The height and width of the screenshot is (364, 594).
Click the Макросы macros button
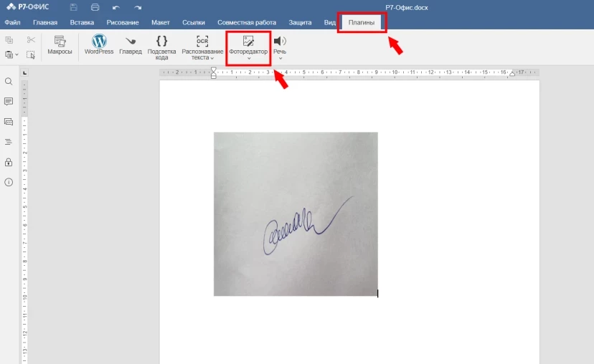pyautogui.click(x=60, y=44)
